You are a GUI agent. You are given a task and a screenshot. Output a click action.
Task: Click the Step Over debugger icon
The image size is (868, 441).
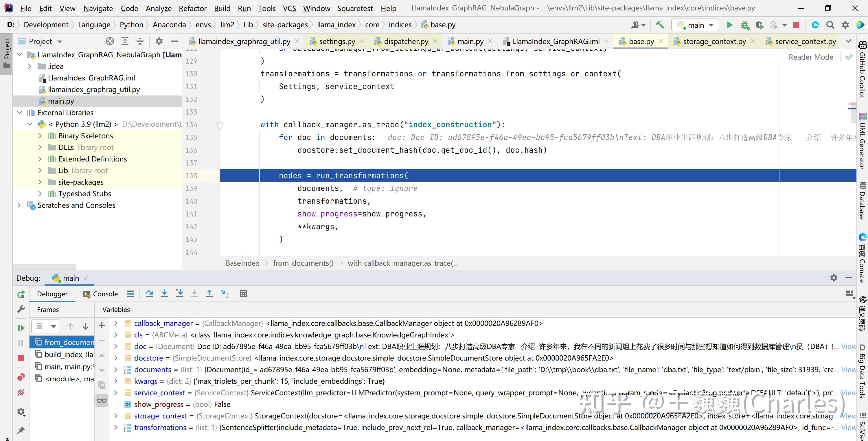[149, 293]
